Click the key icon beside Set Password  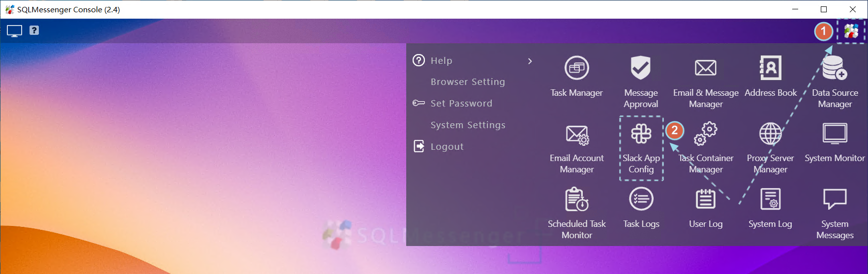pyautogui.click(x=419, y=103)
